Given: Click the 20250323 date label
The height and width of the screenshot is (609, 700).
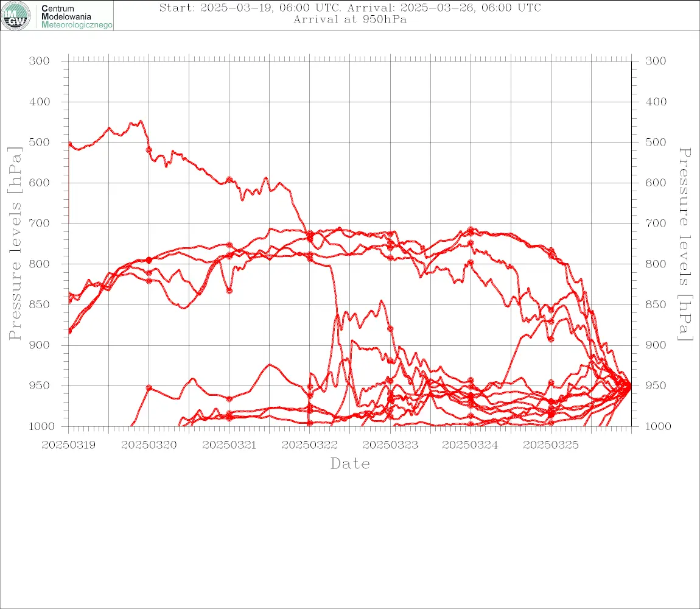Looking at the screenshot, I should pos(390,445).
